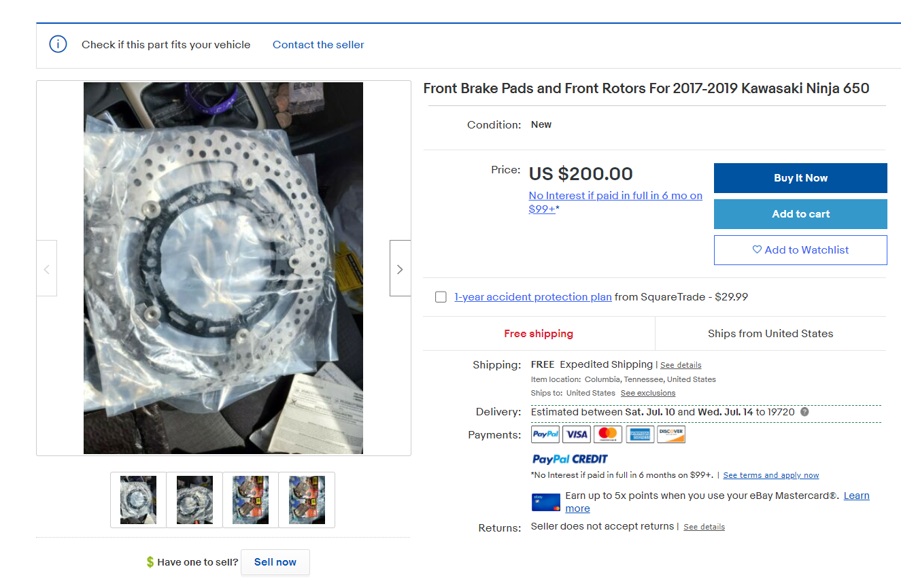Add the brake rotors to cart
Image resolution: width=901 pixels, height=588 pixels.
tap(800, 214)
